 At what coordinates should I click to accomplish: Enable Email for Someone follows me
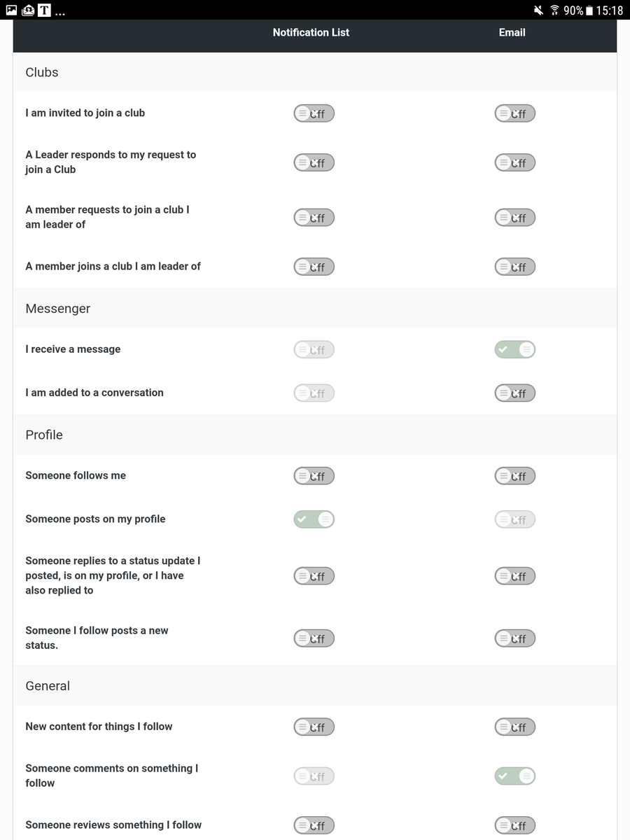pyautogui.click(x=514, y=476)
